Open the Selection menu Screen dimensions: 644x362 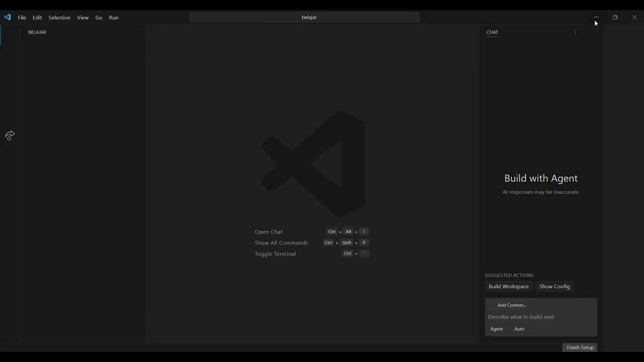[59, 18]
